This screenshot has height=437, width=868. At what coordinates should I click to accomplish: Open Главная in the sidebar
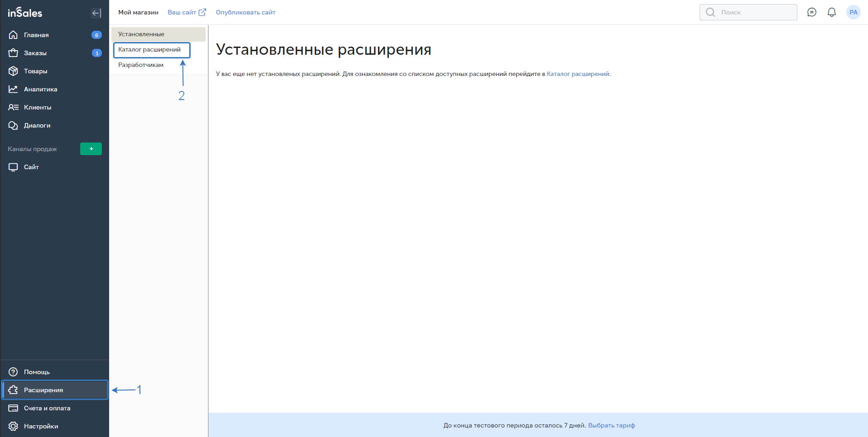55,35
